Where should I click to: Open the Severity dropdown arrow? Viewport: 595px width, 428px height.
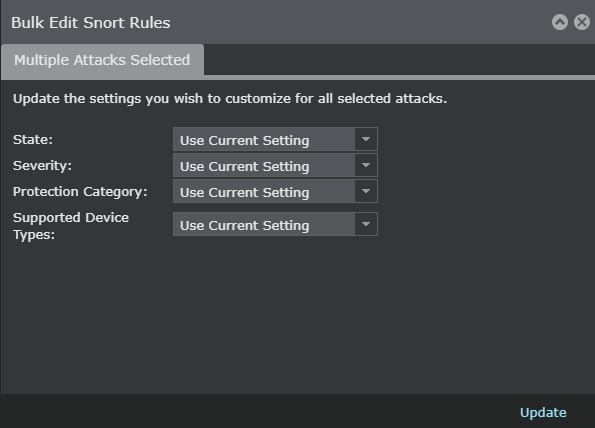point(366,165)
